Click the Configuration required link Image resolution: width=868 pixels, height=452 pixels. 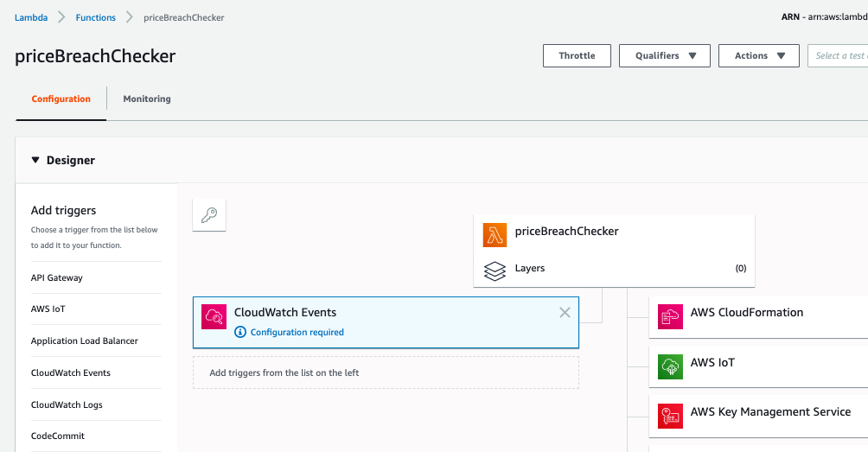coord(297,332)
